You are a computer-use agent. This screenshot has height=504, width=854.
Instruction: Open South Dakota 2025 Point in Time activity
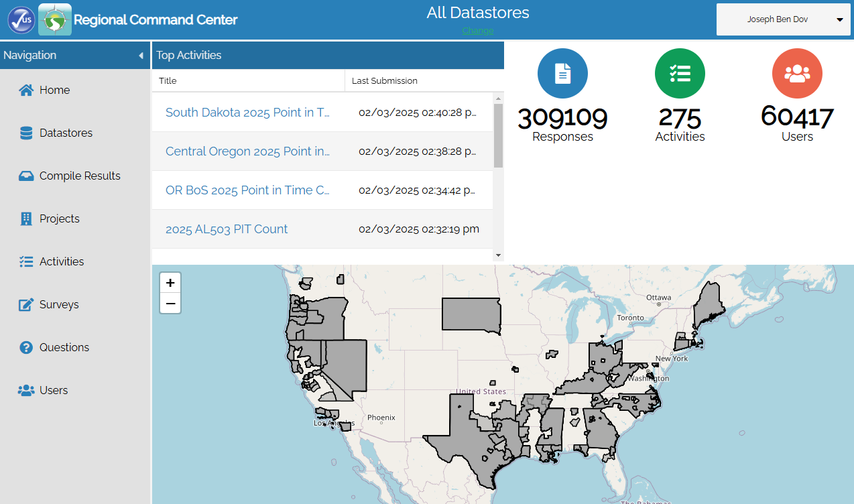pos(247,113)
